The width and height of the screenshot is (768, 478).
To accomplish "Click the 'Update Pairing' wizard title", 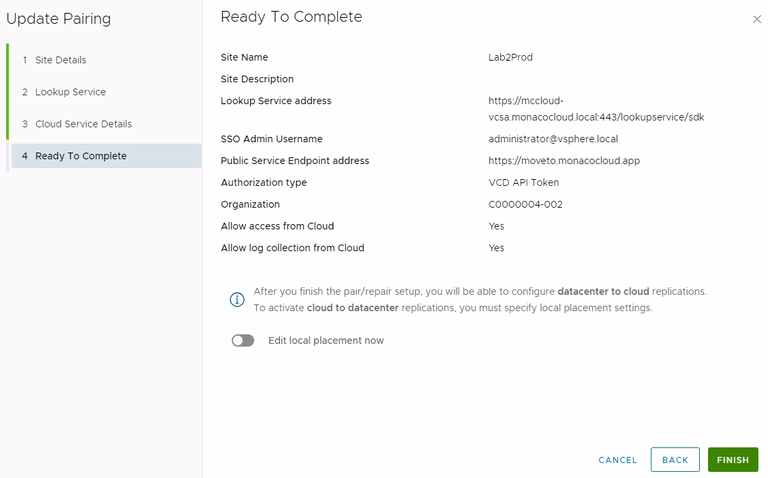I will tap(59, 19).
